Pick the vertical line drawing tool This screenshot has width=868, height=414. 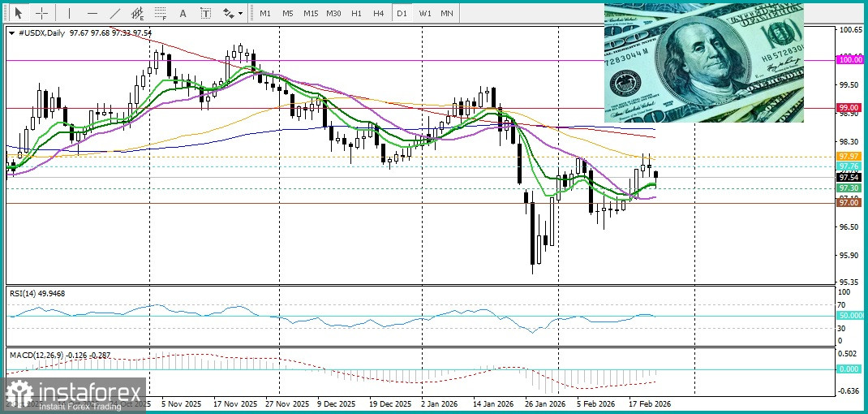69,13
